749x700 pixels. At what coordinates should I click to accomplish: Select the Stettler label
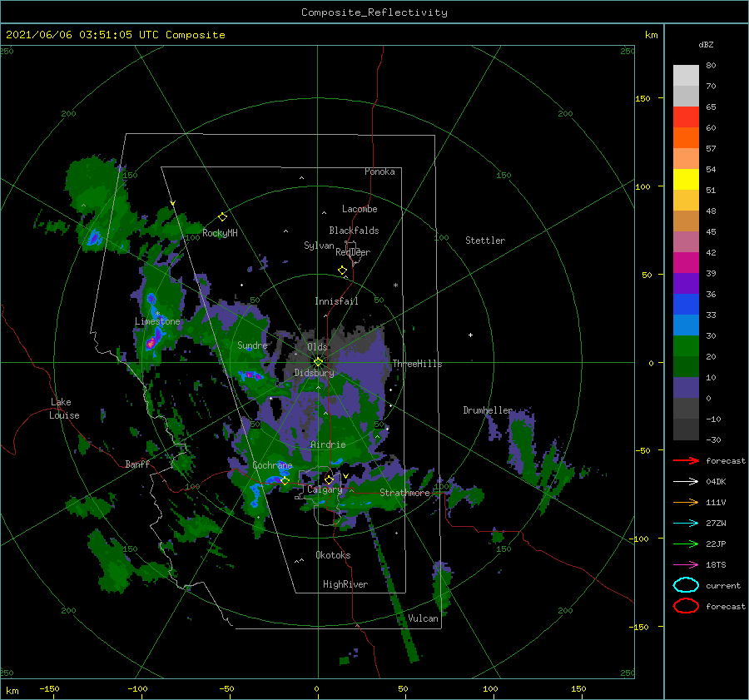(x=485, y=241)
